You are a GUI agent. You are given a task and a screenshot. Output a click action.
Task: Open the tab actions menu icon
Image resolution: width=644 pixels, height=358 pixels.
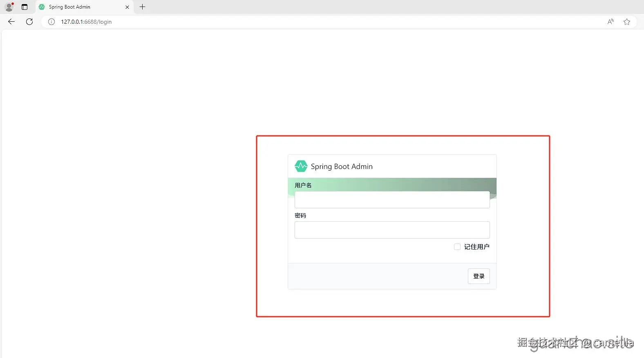coord(25,7)
